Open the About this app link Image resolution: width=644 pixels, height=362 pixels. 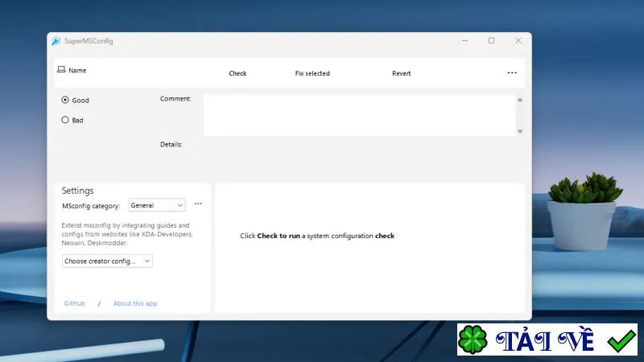(135, 303)
